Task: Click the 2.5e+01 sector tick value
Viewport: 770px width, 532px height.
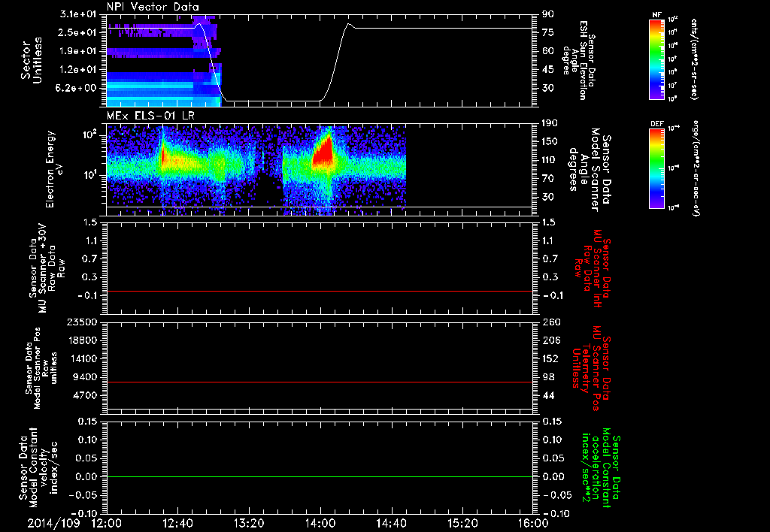Action: [77, 32]
